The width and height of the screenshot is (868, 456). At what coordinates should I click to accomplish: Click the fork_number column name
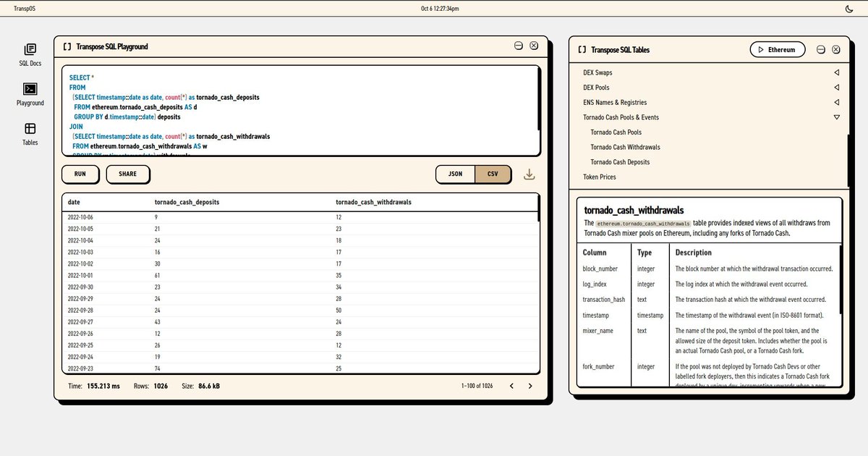click(599, 366)
